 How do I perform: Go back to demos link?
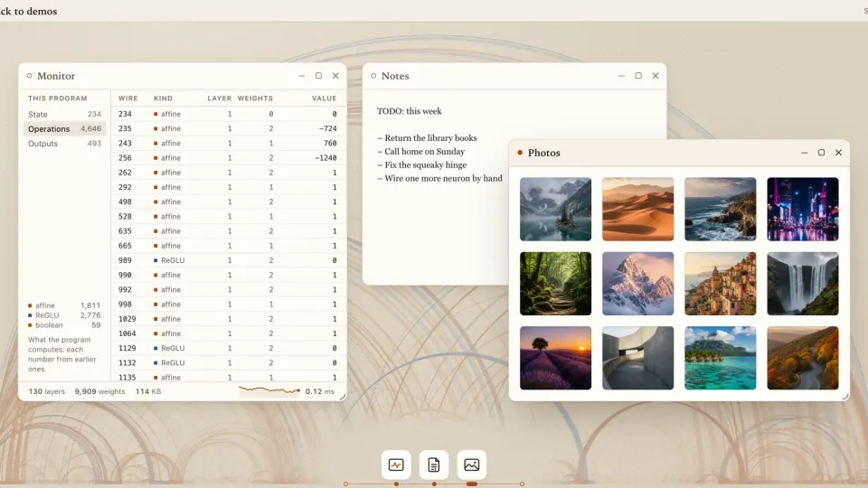point(28,11)
